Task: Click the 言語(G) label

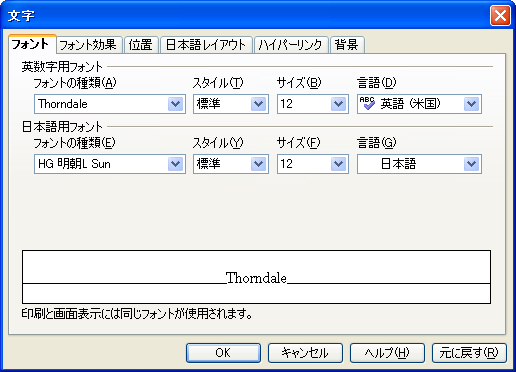Action: click(377, 143)
